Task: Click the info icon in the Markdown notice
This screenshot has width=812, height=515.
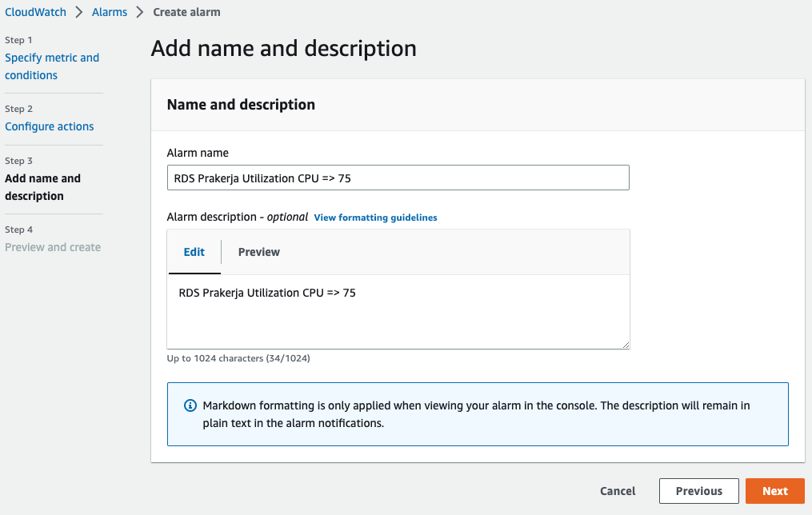Action: point(190,405)
